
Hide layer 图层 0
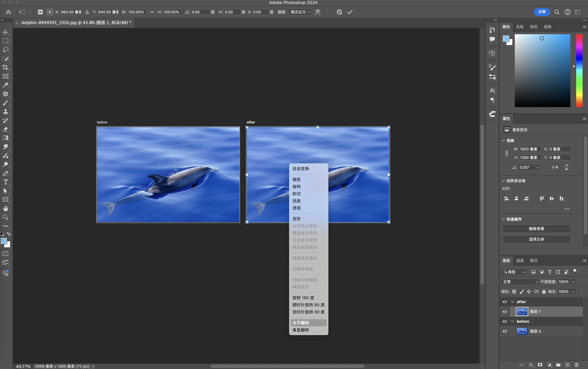(504, 331)
